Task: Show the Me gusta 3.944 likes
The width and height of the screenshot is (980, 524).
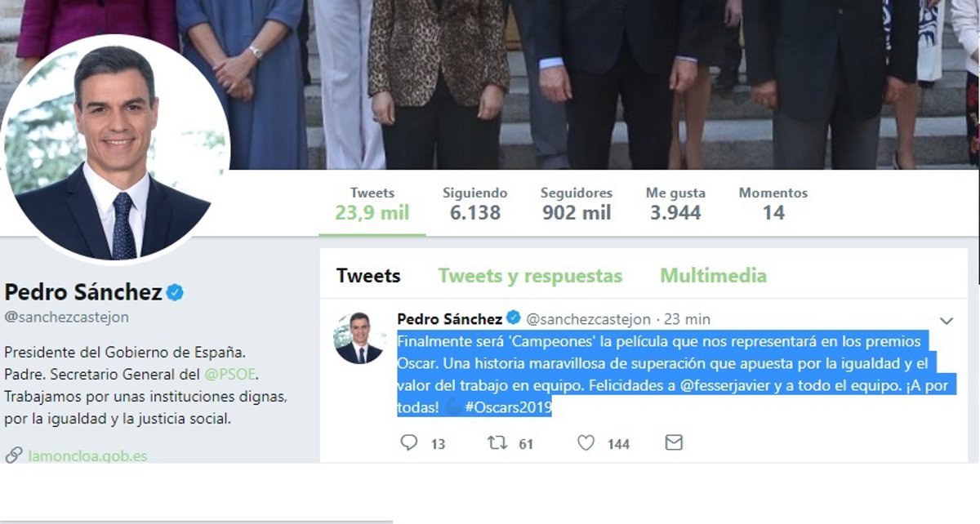Action: coord(675,204)
